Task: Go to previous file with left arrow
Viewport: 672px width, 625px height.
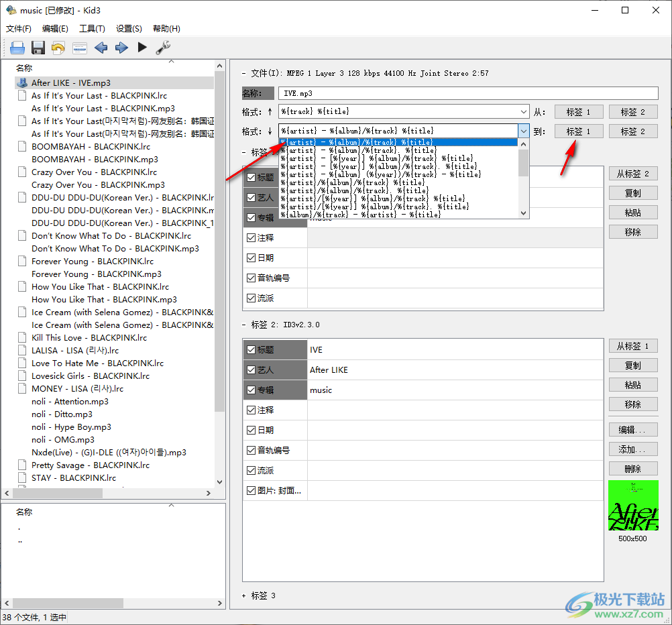Action: pos(101,48)
